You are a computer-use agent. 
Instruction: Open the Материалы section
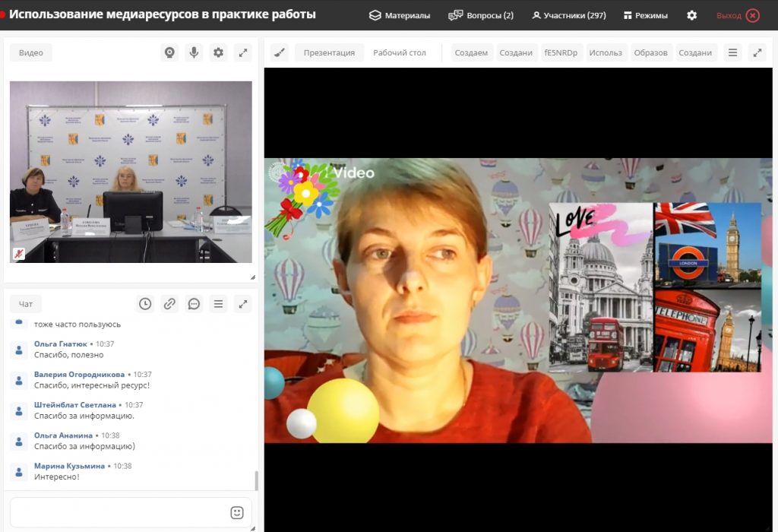pos(400,15)
